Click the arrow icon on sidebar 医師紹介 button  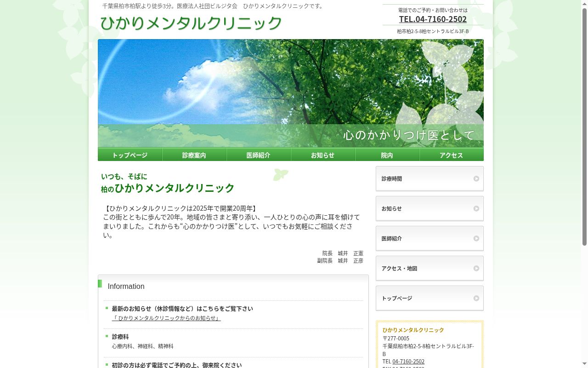point(476,239)
